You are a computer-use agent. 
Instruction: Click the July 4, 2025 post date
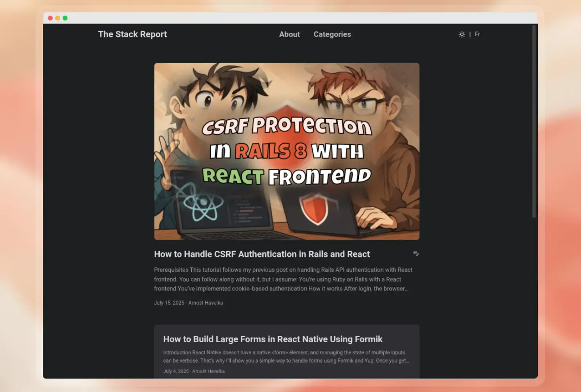click(176, 371)
